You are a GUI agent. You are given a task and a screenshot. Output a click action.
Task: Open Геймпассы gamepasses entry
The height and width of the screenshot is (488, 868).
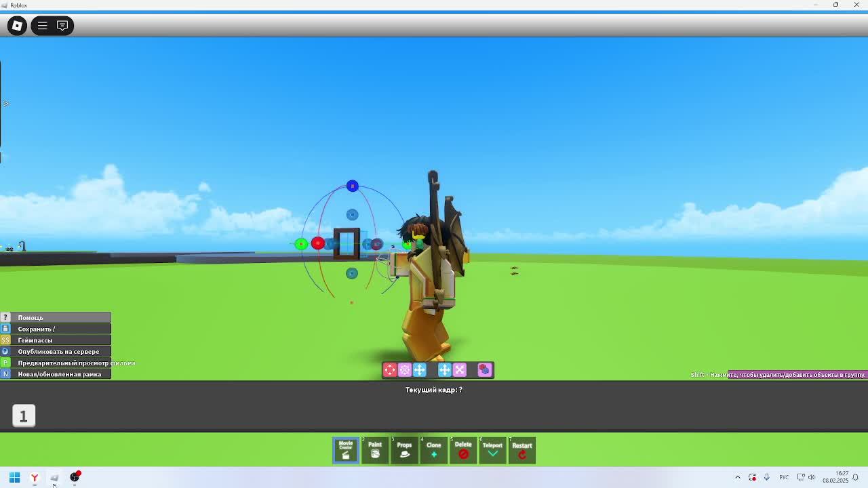pyautogui.click(x=56, y=340)
